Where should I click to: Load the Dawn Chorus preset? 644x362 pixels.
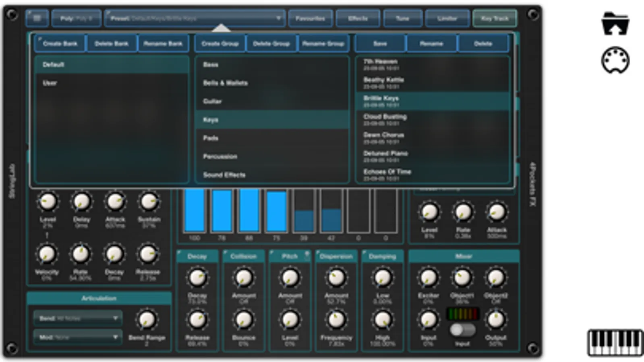432,138
